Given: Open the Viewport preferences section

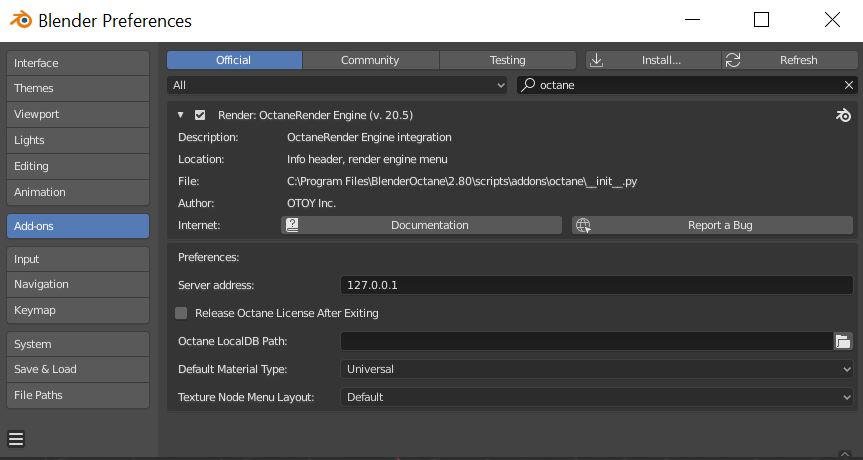Looking at the screenshot, I should (78, 114).
